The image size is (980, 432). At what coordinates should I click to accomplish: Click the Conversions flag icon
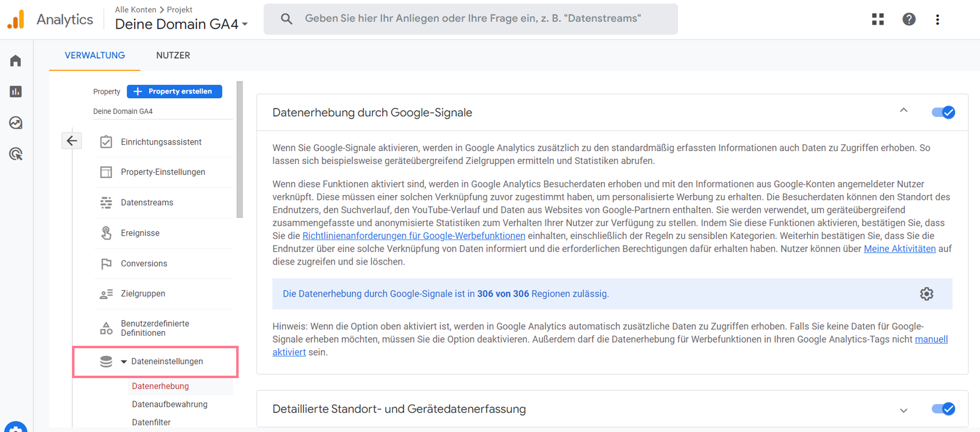[x=106, y=264]
